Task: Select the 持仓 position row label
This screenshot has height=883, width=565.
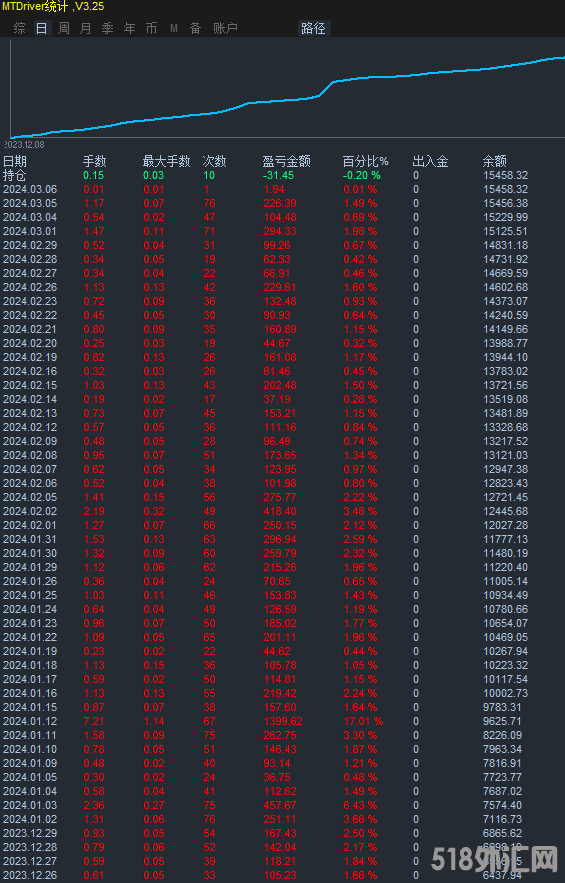Action: point(15,175)
